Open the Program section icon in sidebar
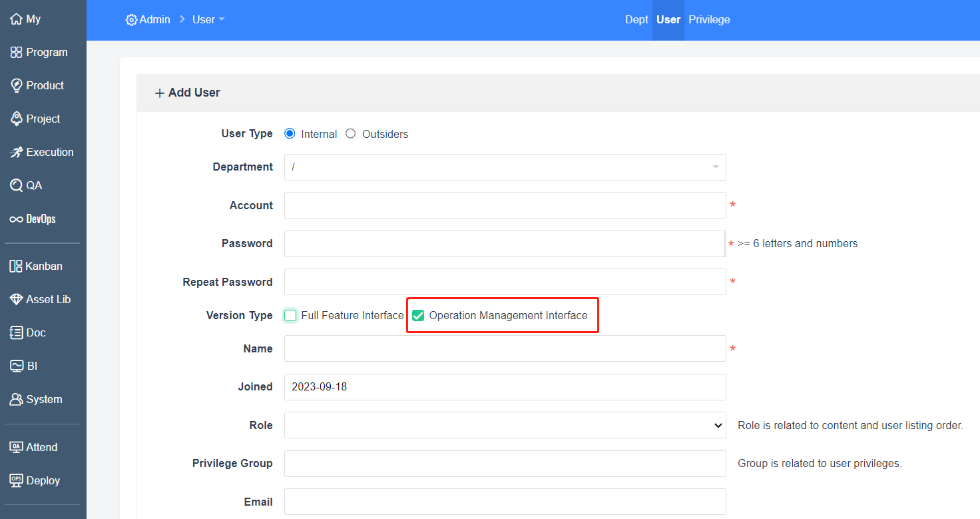980x519 pixels. [x=17, y=53]
